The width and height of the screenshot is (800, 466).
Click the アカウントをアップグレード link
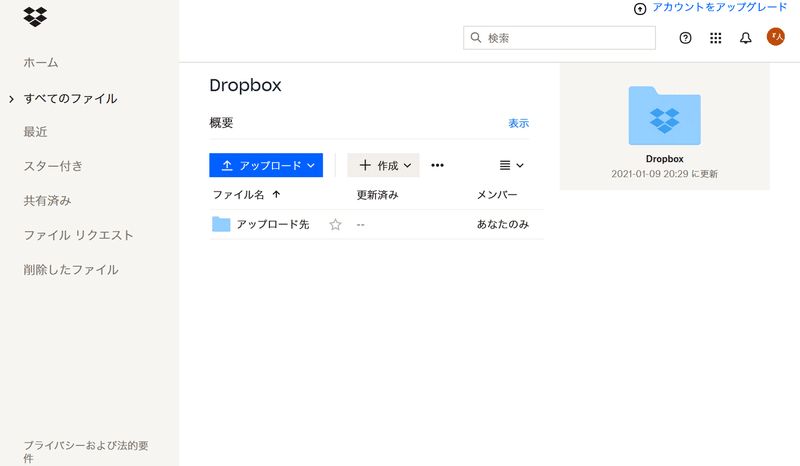tap(719, 7)
